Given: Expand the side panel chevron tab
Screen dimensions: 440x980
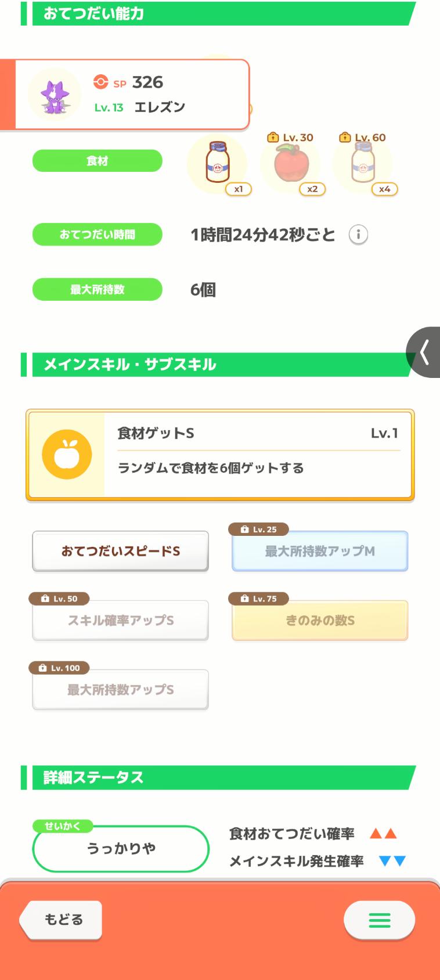Looking at the screenshot, I should click(424, 352).
